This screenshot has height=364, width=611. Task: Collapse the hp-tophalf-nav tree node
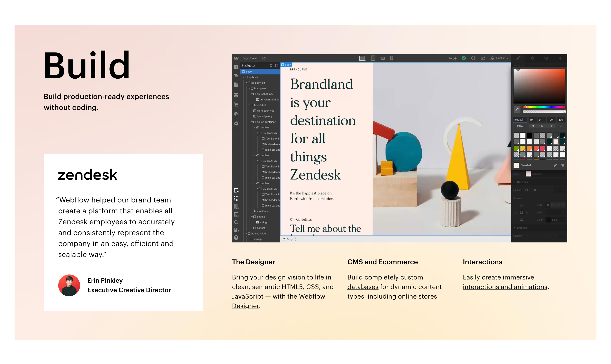(252, 94)
